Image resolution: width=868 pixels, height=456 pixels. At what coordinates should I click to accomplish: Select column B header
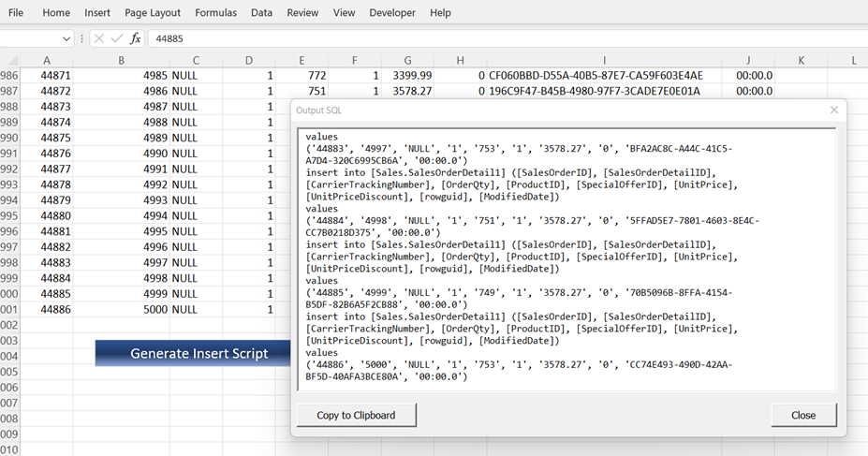(x=121, y=60)
